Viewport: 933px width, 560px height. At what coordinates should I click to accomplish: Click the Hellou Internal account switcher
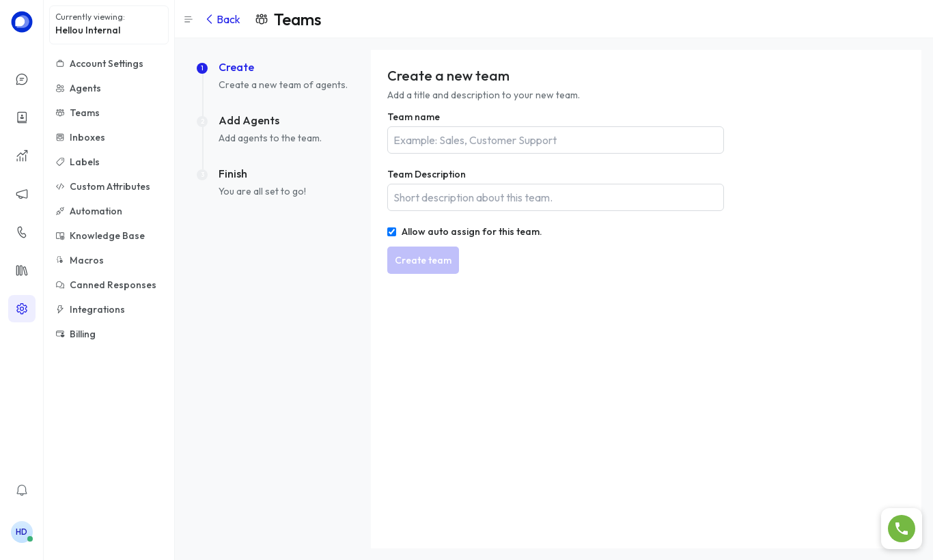(x=109, y=25)
